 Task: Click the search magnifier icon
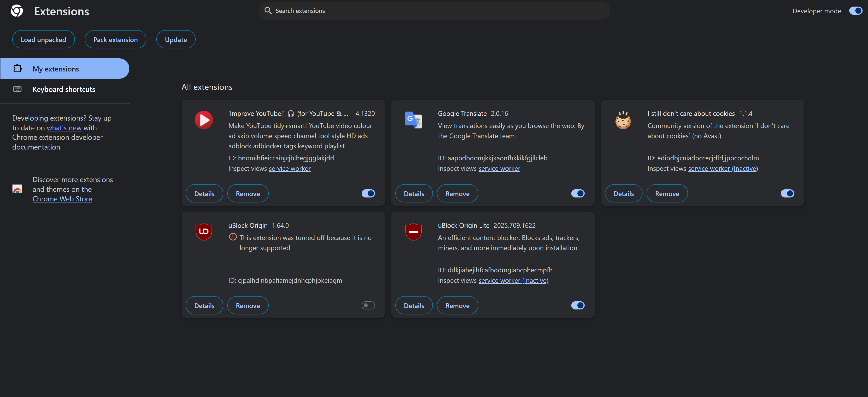pos(268,11)
